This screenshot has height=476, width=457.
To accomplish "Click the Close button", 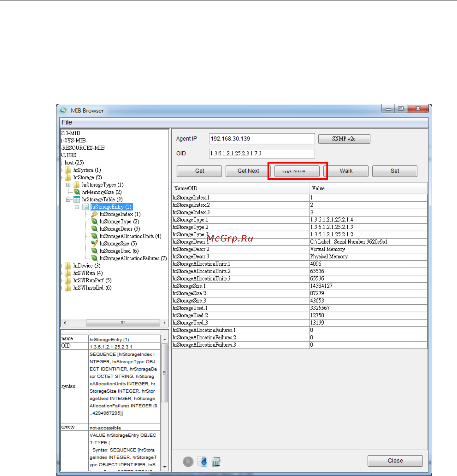I will click(x=395, y=461).
